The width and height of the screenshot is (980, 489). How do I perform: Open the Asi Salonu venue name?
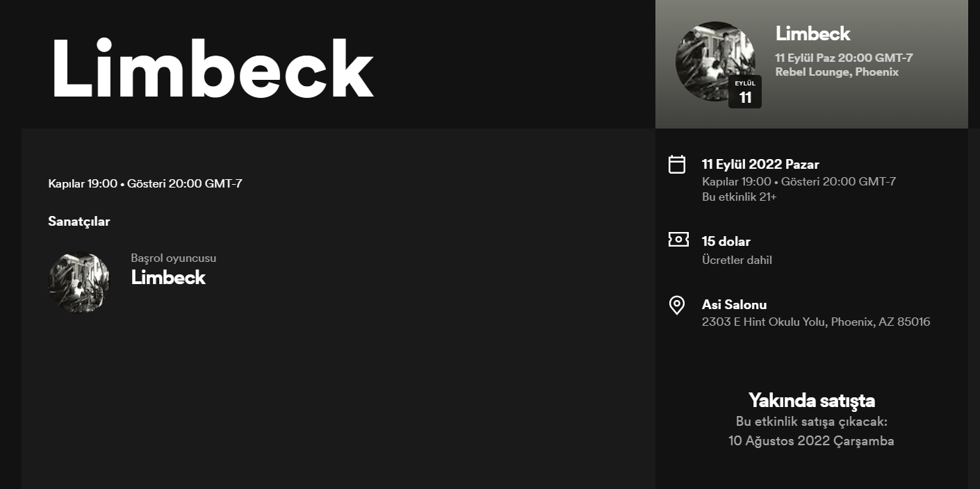[x=734, y=304]
